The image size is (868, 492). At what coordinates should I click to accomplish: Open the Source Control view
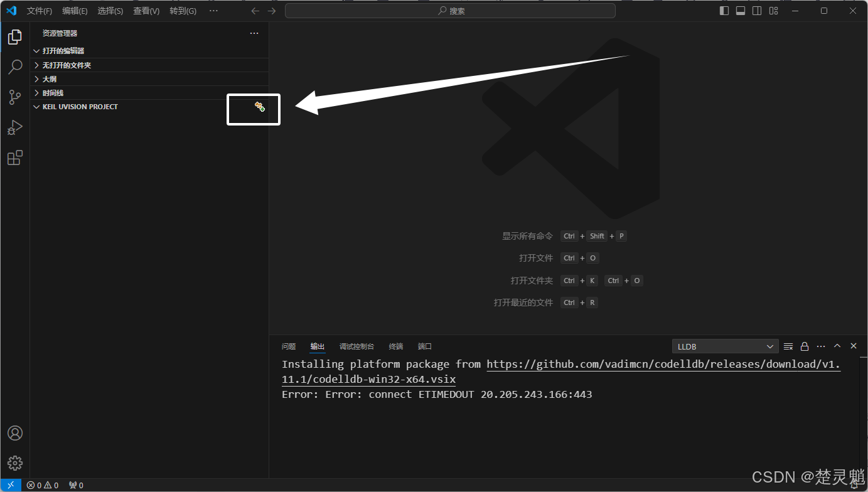[x=15, y=97]
